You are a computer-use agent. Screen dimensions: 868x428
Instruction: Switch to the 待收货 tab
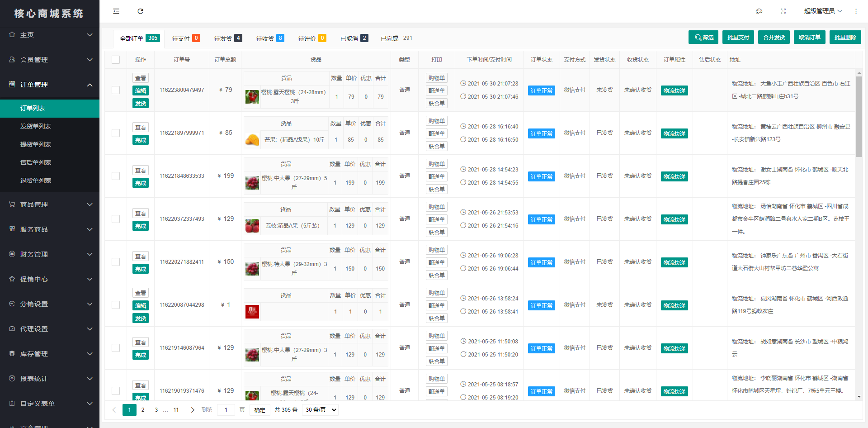[x=270, y=38]
